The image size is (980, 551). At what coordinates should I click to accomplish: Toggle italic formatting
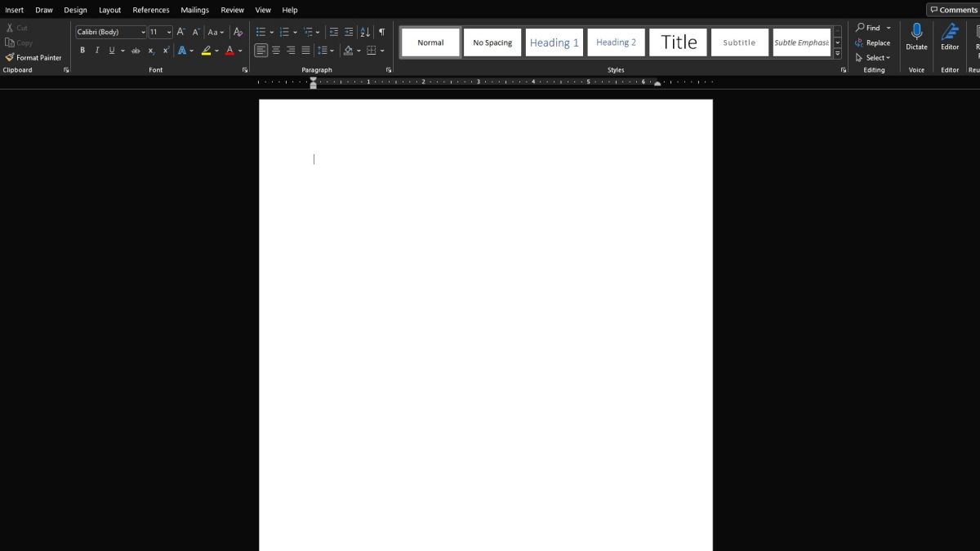click(x=97, y=51)
